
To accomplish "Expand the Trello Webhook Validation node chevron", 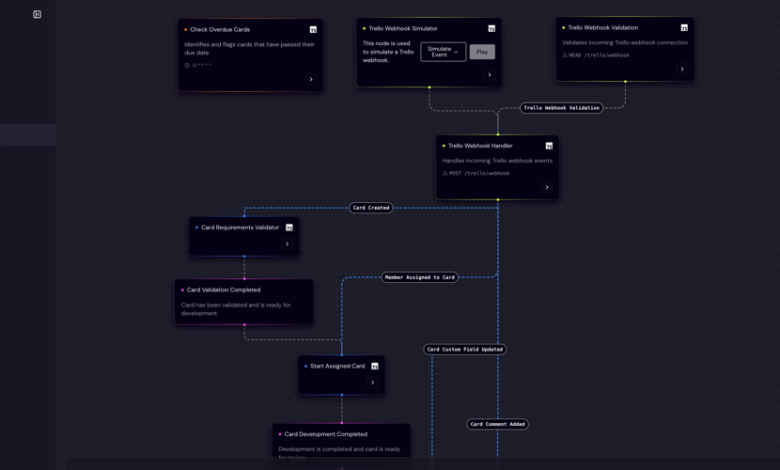I will tap(682, 69).
